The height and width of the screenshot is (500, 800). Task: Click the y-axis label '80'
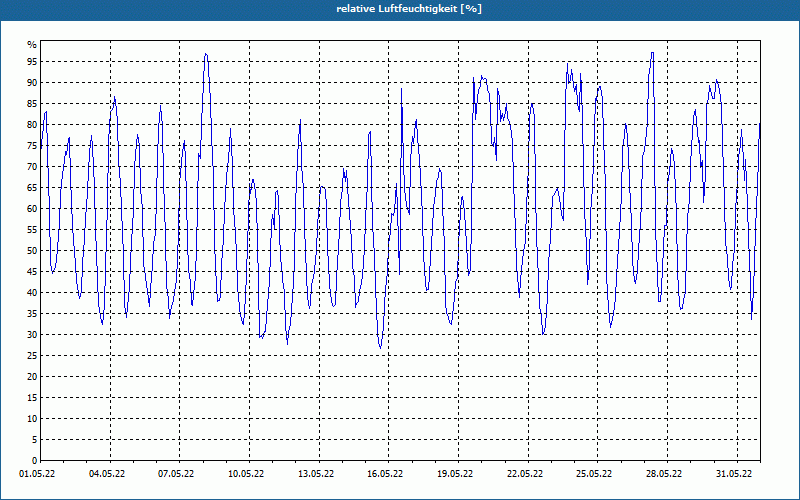(x=32, y=124)
